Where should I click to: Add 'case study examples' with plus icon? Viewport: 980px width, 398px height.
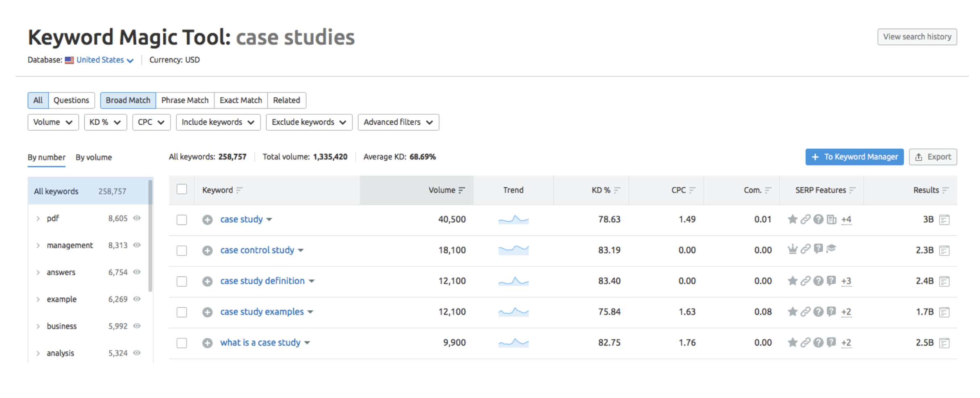pyautogui.click(x=207, y=312)
